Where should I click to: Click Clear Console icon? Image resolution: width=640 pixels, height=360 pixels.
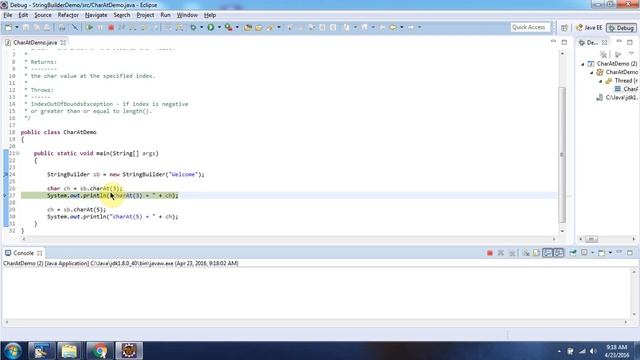coord(526,253)
